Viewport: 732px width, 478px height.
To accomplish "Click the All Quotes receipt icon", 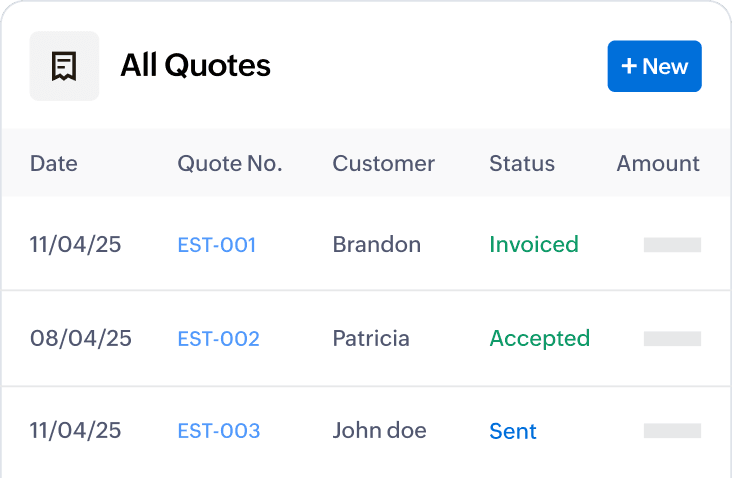I will click(x=64, y=66).
